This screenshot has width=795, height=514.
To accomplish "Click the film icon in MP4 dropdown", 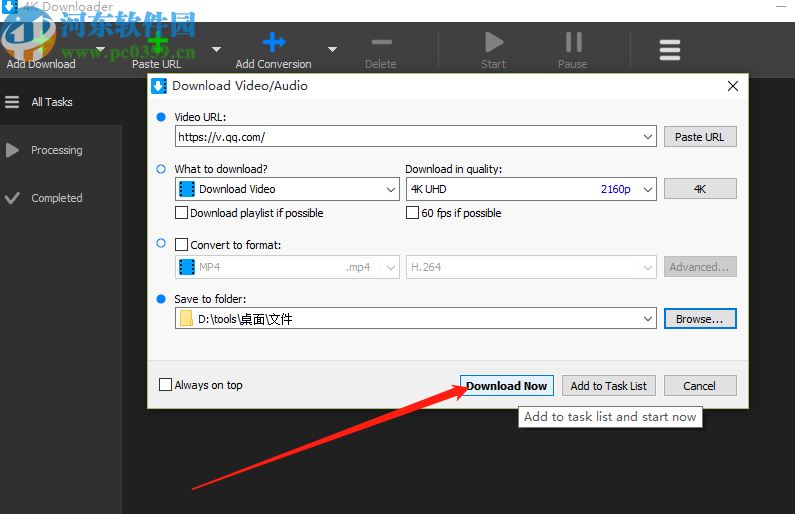I will point(187,267).
